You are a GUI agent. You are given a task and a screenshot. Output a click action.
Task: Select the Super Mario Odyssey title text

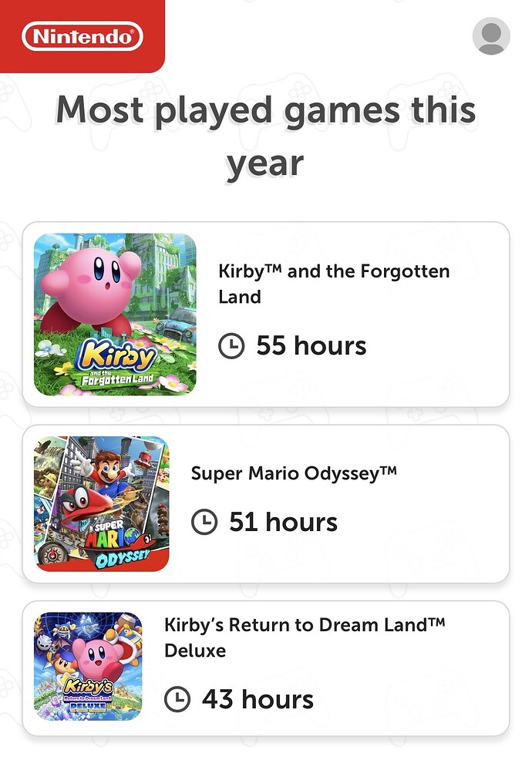tap(294, 472)
